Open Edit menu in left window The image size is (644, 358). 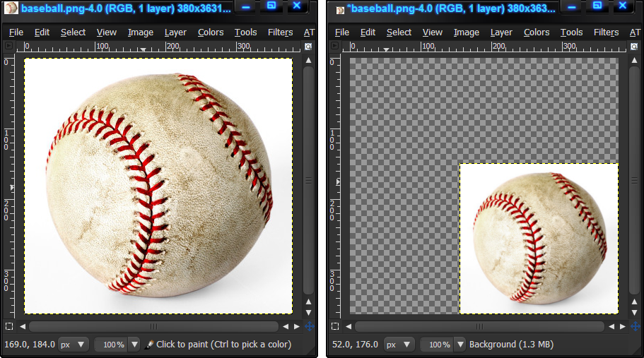42,32
